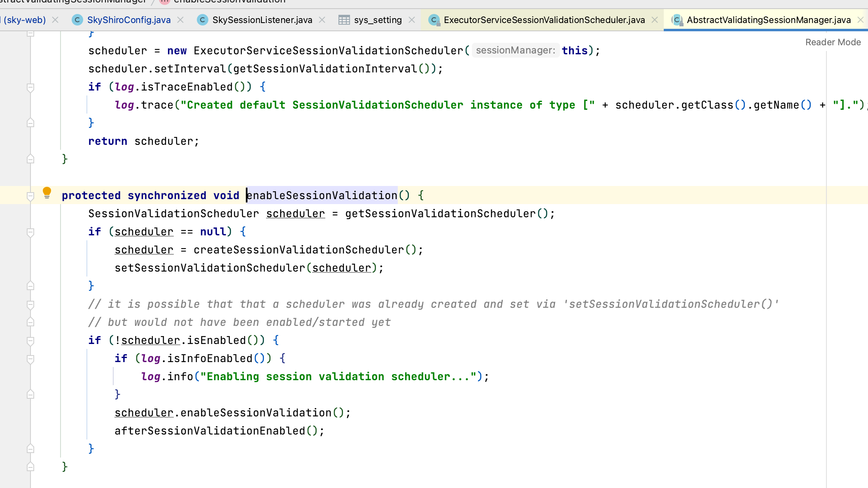Close AbstractValidatingSessionManager.java tab
The height and width of the screenshot is (488, 868).
[x=860, y=20]
